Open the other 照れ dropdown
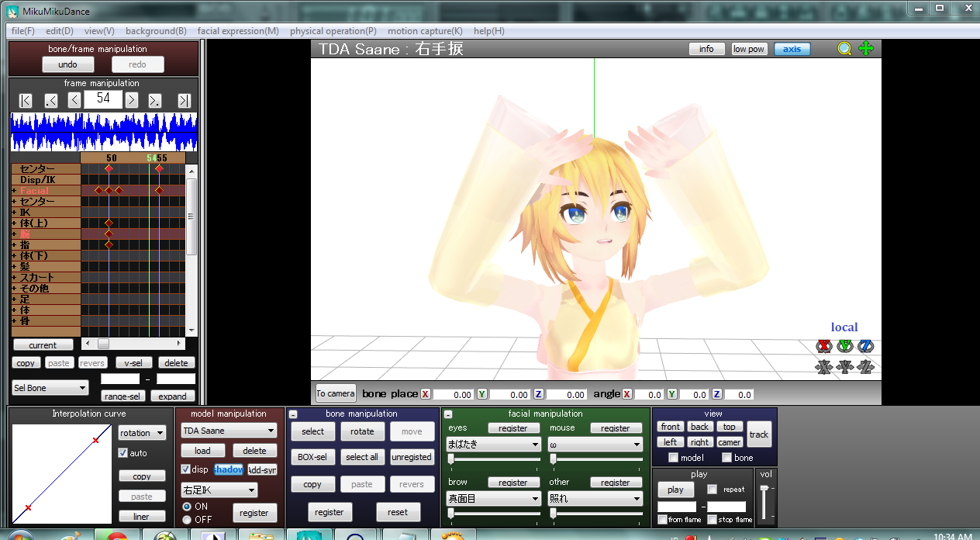Viewport: 980px width, 540px height. click(595, 499)
